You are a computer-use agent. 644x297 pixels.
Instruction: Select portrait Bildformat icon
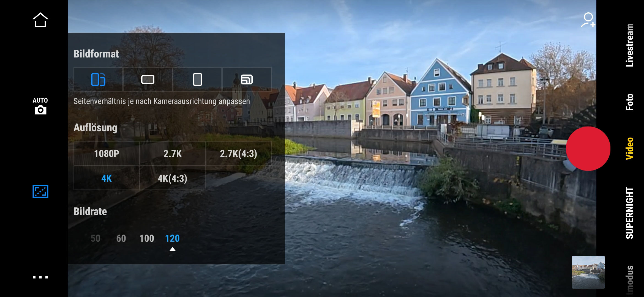pos(197,79)
